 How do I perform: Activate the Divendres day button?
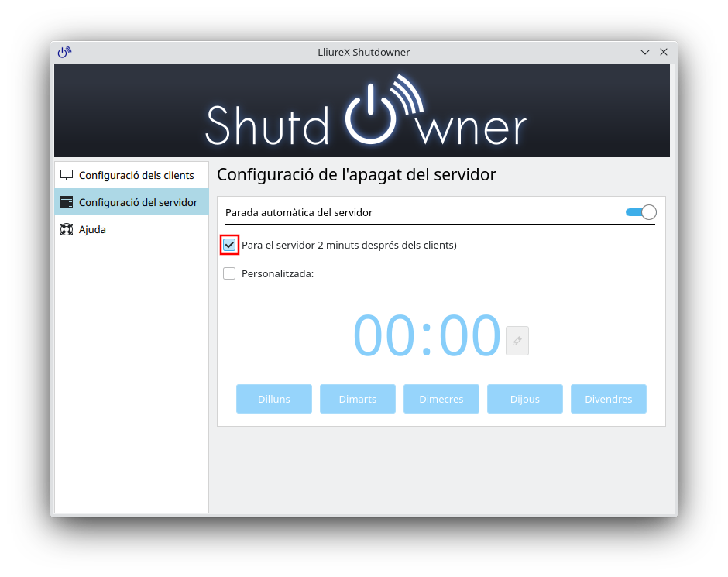coord(609,399)
